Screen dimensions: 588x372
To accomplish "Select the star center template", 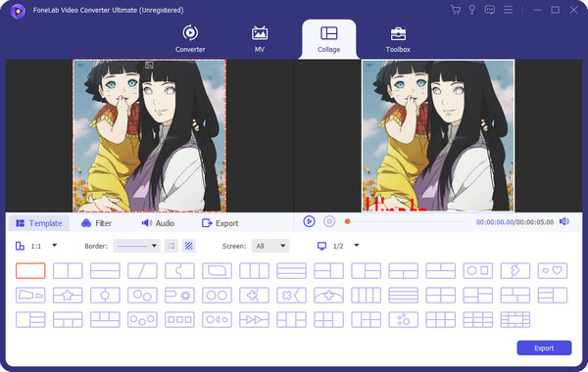I will pos(68,296).
